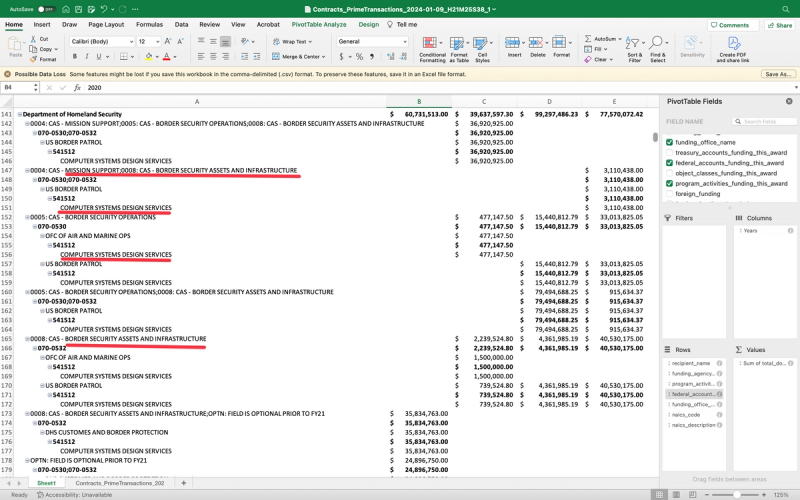Open the PivotTable Analyze tab
The width and height of the screenshot is (800, 500).
point(320,24)
